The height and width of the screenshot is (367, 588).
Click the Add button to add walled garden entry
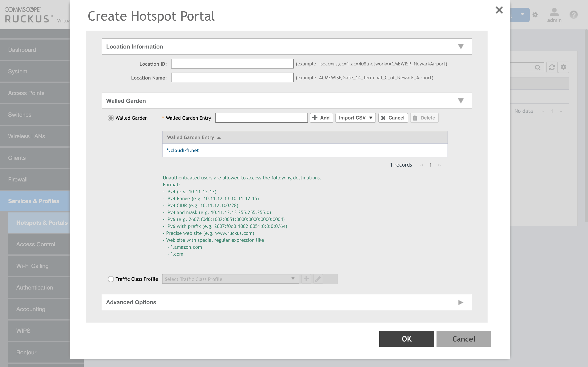(x=321, y=118)
